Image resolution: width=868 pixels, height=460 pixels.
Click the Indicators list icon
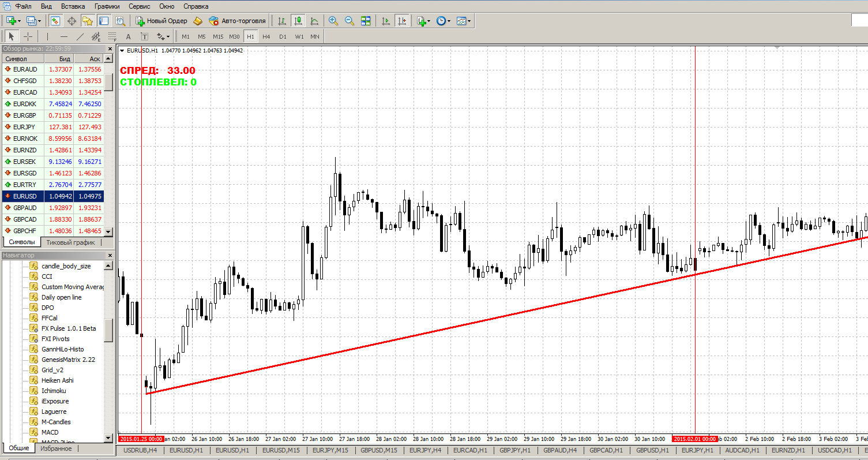tap(420, 21)
